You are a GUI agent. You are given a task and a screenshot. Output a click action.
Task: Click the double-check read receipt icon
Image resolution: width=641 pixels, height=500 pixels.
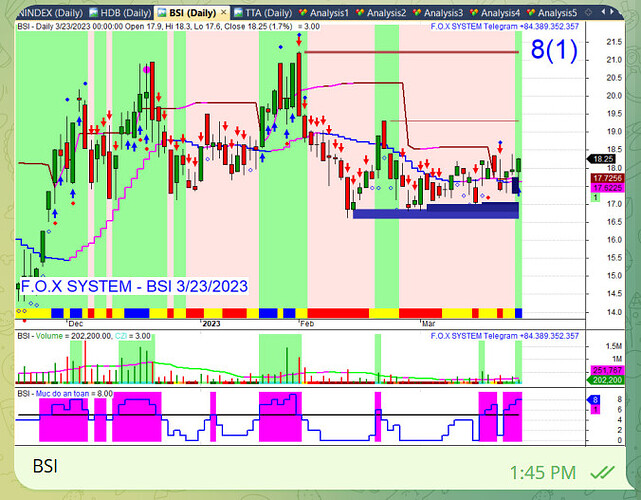point(603,473)
